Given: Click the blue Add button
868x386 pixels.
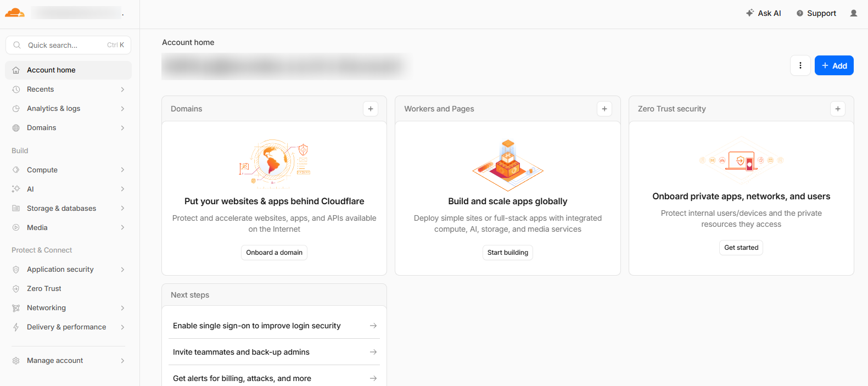Looking at the screenshot, I should [x=833, y=65].
